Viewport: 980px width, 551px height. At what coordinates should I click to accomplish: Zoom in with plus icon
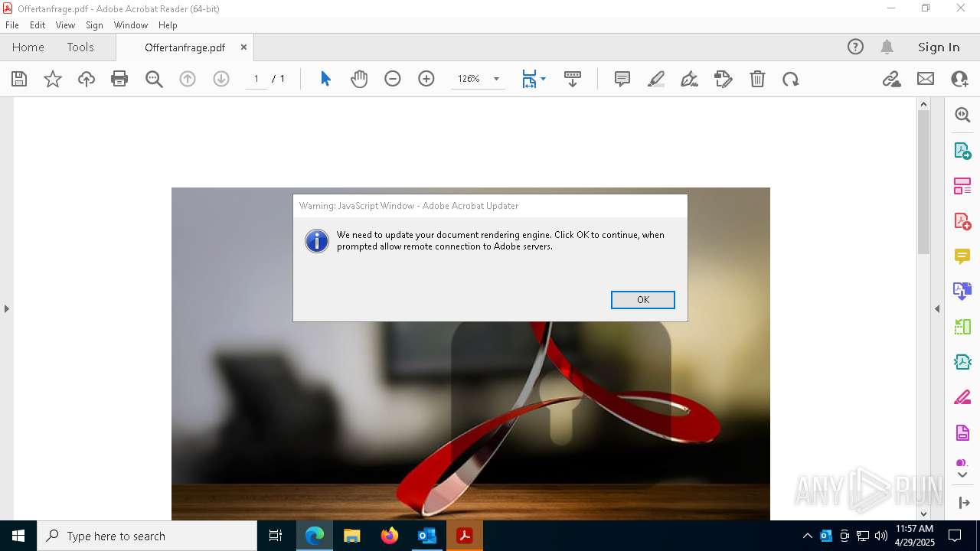(426, 79)
